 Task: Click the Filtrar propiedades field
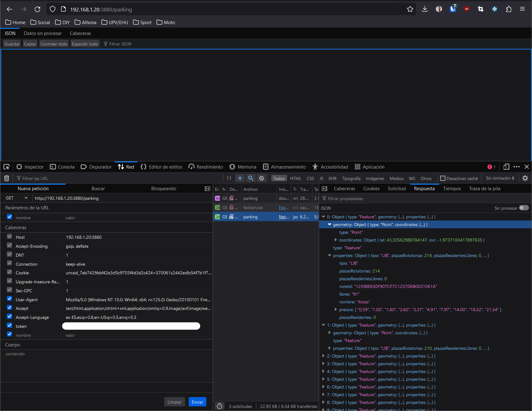[x=425, y=199]
